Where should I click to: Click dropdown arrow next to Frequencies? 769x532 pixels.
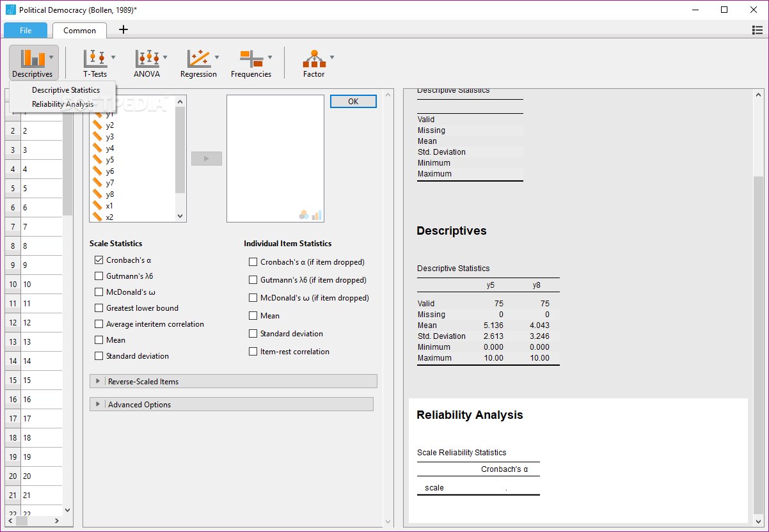click(x=270, y=58)
